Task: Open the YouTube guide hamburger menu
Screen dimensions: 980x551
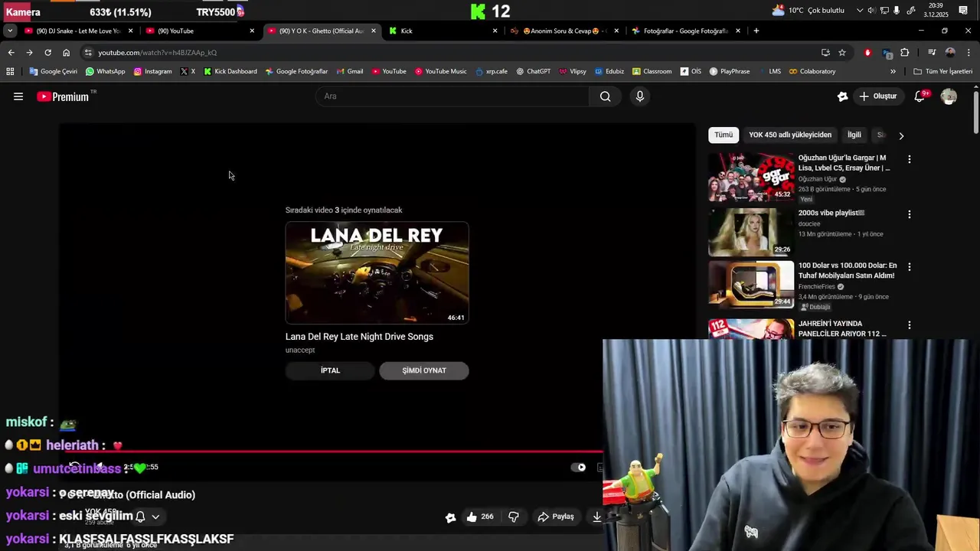Action: click(18, 96)
